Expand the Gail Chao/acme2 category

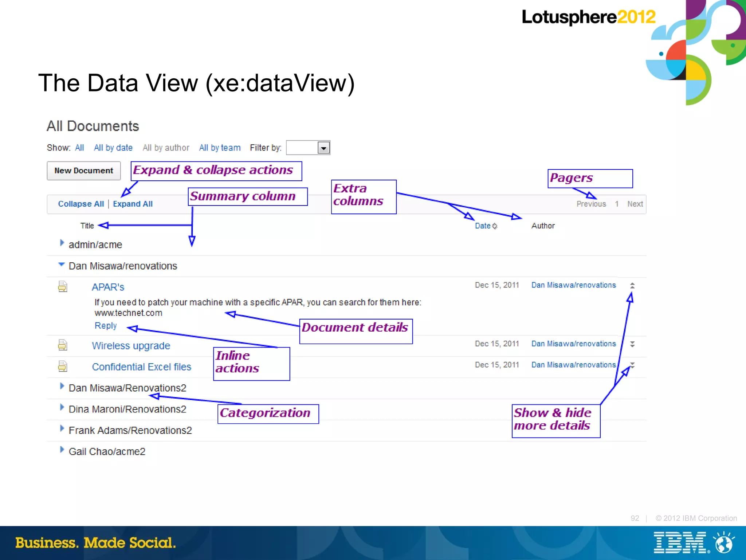point(62,450)
